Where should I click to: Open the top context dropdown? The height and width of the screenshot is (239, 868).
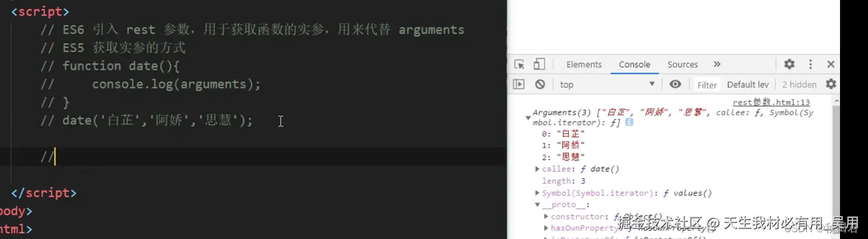point(607,84)
